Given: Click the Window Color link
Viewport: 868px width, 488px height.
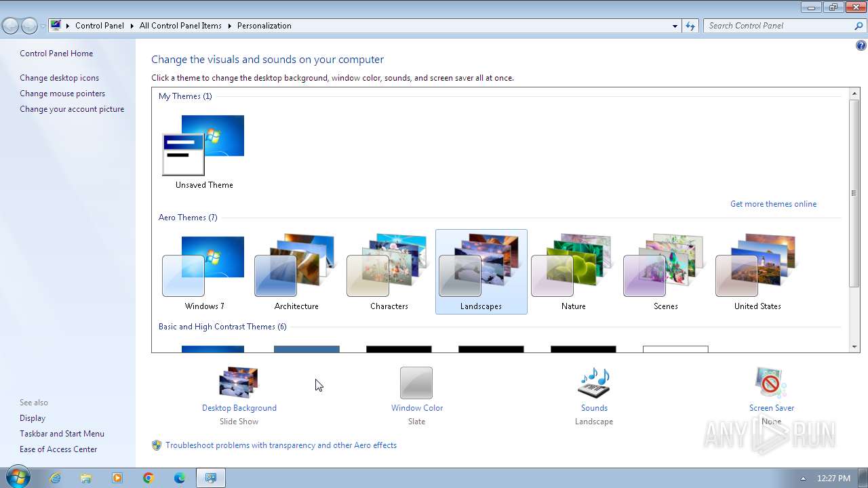Looking at the screenshot, I should point(417,408).
